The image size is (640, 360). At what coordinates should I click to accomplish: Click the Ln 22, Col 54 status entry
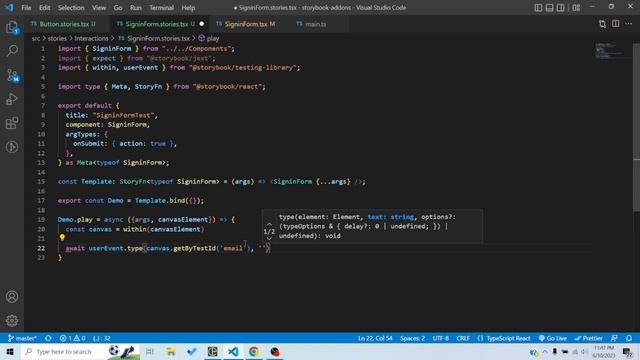(x=375, y=338)
